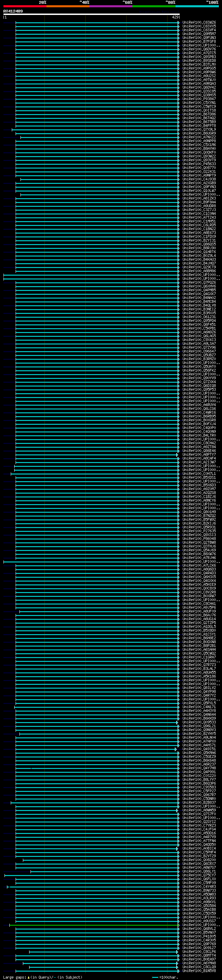Select the UniRef100_P27635 label

[199, 531]
